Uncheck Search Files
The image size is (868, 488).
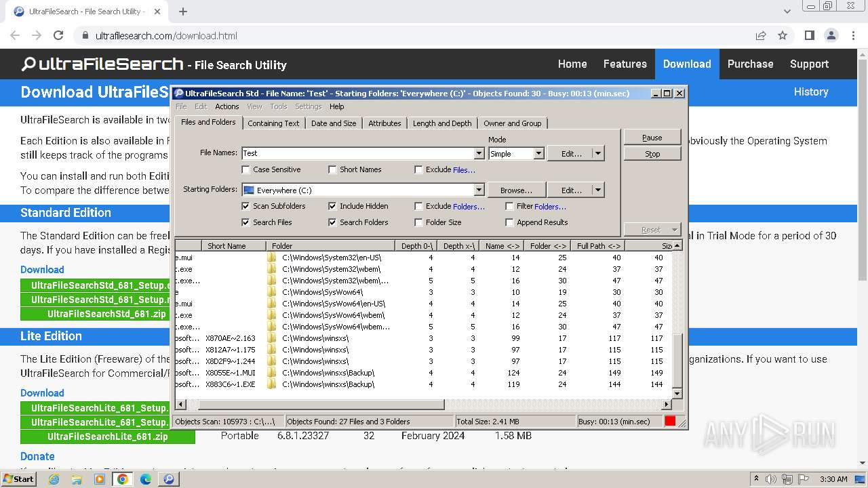pyautogui.click(x=246, y=222)
